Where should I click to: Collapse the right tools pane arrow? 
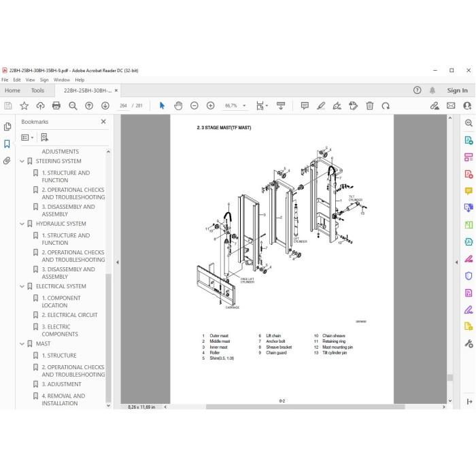coord(456,262)
